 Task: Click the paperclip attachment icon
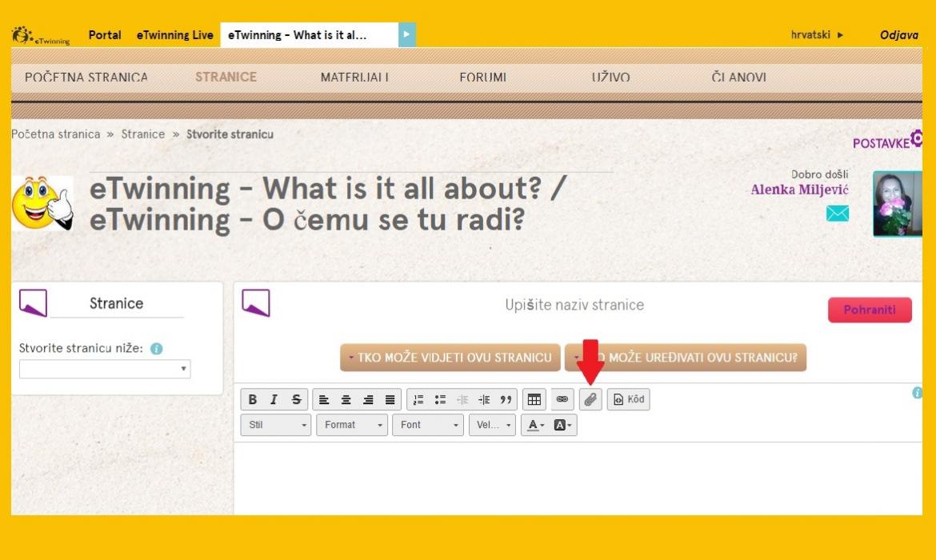(x=590, y=400)
